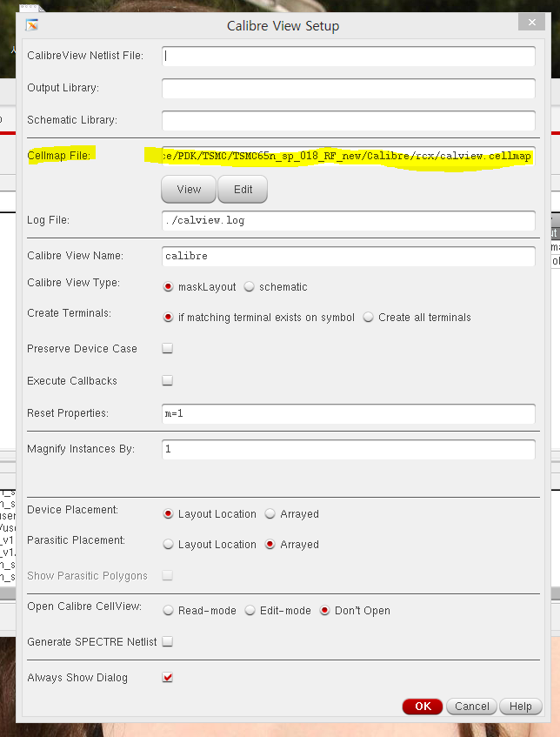
Task: Enable Generate SPECTRE Netlist checkbox
Action: pos(167,641)
